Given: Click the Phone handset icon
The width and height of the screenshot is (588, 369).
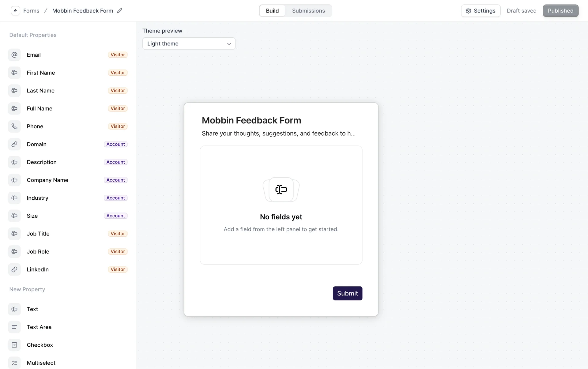Looking at the screenshot, I should 14,126.
